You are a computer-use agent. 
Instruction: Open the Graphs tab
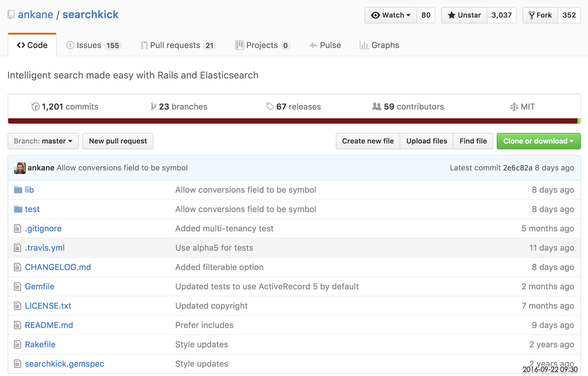tap(379, 45)
